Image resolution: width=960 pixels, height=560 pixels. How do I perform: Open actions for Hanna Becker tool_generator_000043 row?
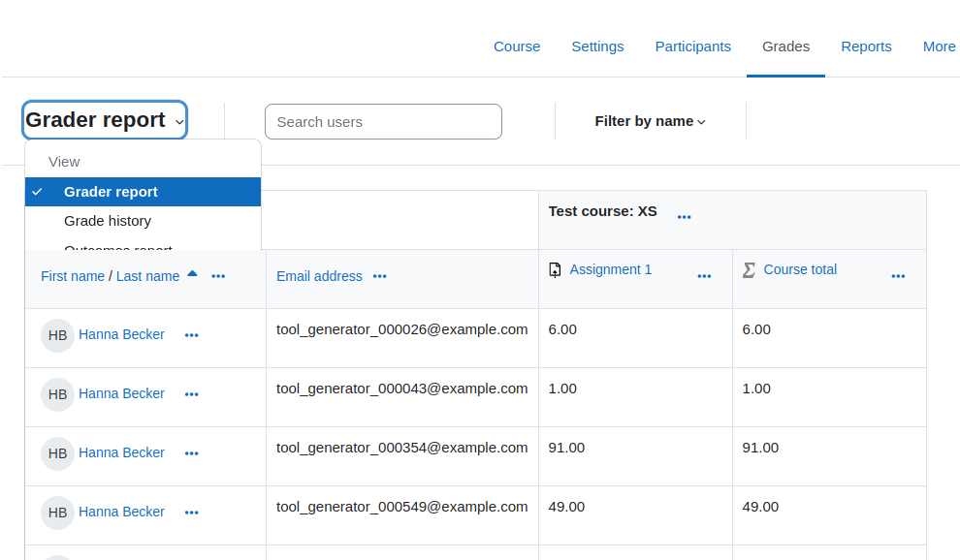pos(192,394)
